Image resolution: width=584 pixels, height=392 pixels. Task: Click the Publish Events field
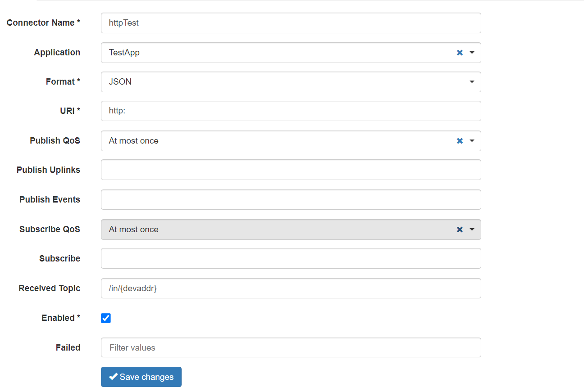[x=291, y=199]
